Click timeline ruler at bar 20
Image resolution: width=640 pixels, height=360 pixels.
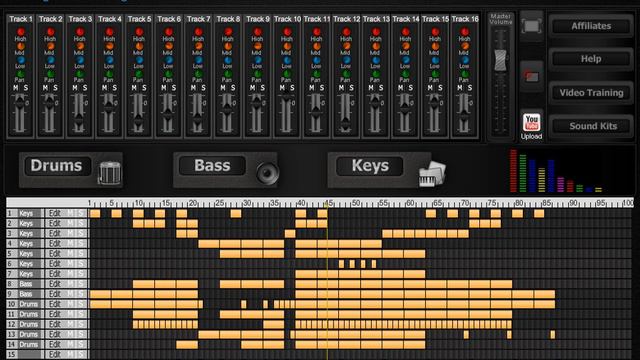[193, 203]
